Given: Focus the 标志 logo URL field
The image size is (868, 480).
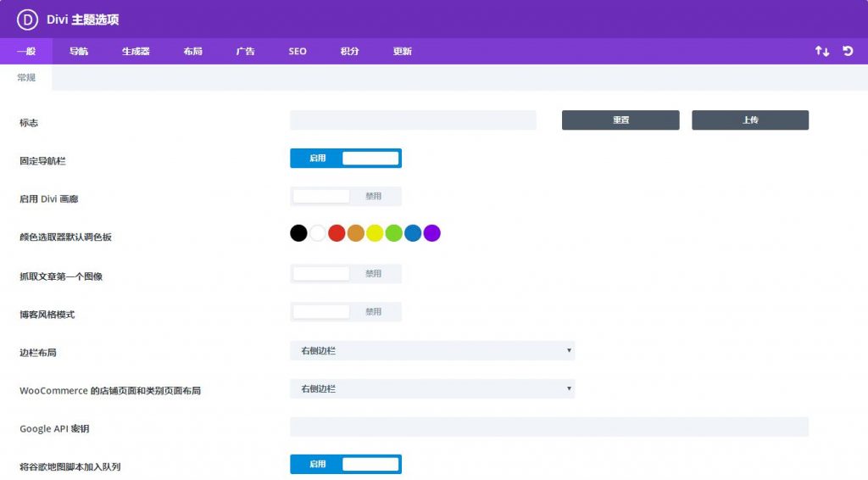Looking at the screenshot, I should (x=413, y=120).
